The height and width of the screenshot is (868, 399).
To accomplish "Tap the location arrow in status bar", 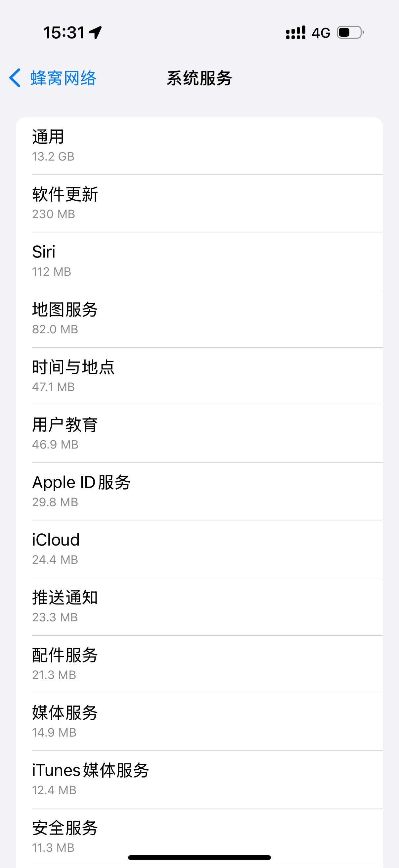I will (95, 32).
